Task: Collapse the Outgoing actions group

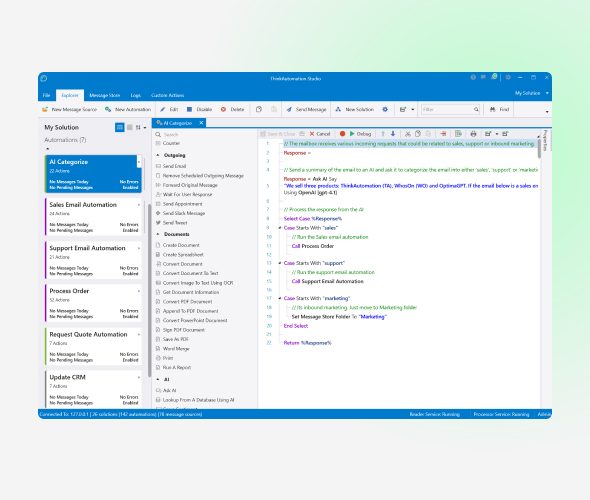Action: (x=158, y=155)
